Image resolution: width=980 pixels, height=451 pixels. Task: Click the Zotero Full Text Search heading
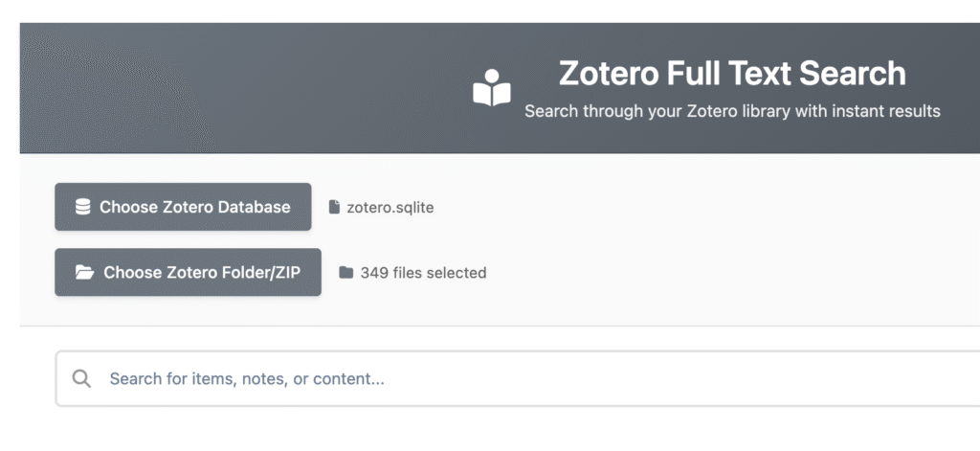[x=731, y=74]
